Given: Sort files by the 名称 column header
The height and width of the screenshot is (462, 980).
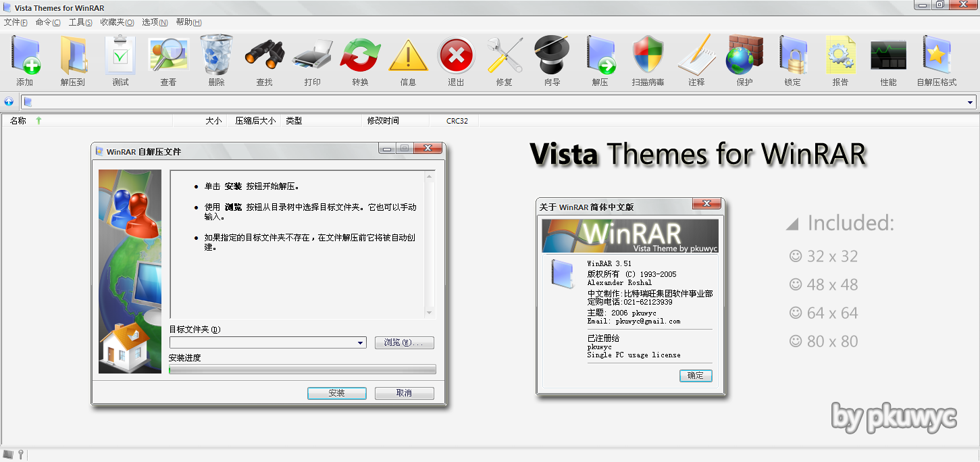Looking at the screenshot, I should pos(18,120).
